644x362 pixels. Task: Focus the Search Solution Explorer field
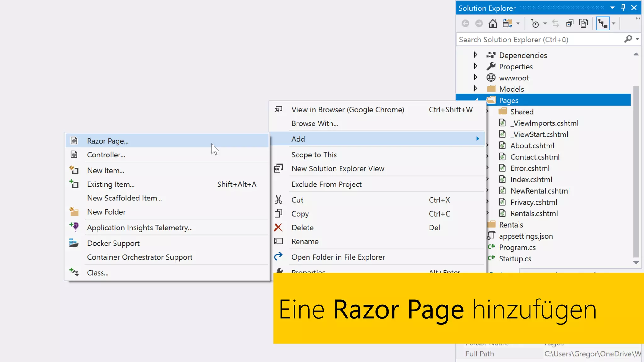click(x=539, y=40)
